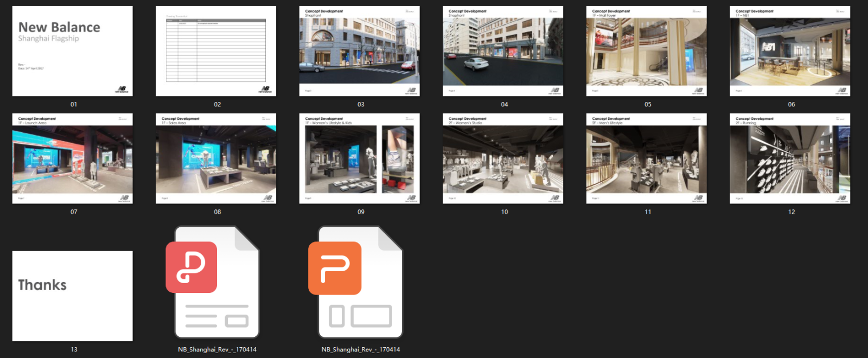Select the 1F Sales Area slide thumbnail

coord(216,158)
